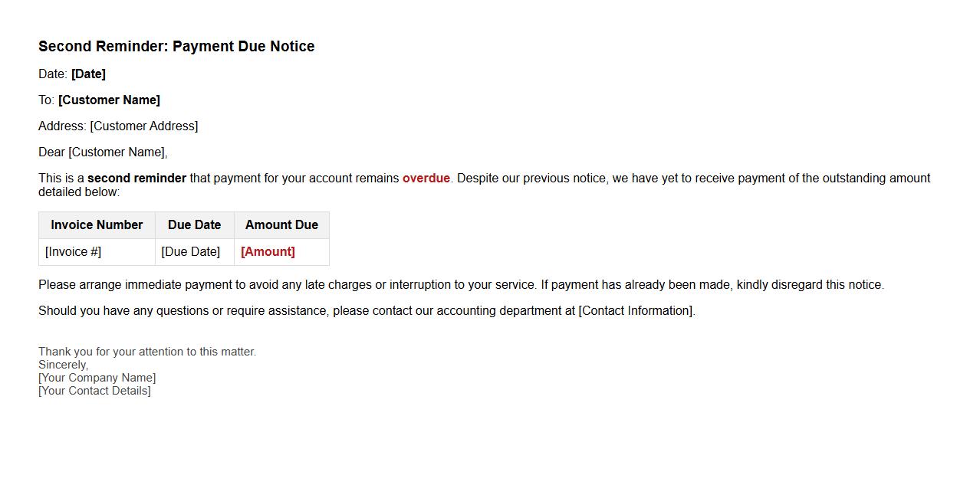Click the Amount Due column header

[281, 225]
